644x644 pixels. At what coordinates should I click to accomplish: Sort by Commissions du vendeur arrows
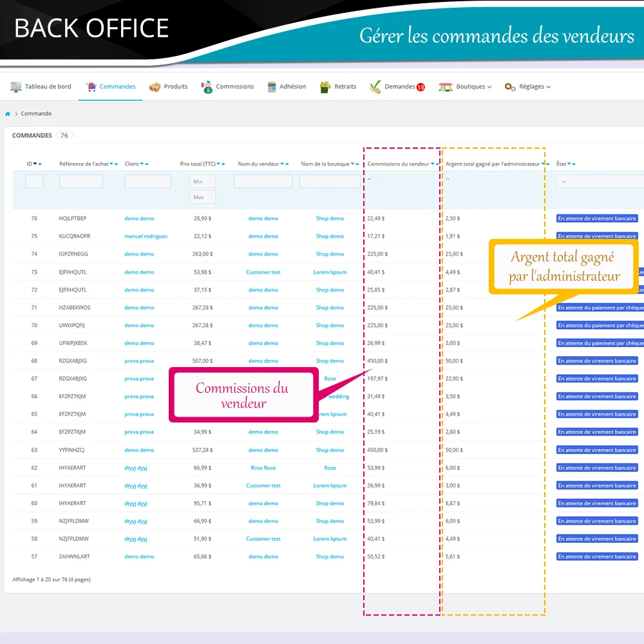coord(435,164)
